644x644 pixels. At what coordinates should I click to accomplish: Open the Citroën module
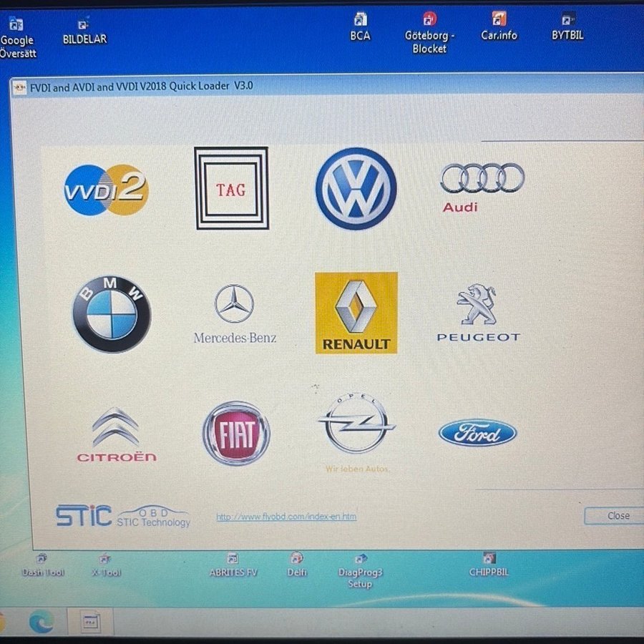click(x=116, y=434)
